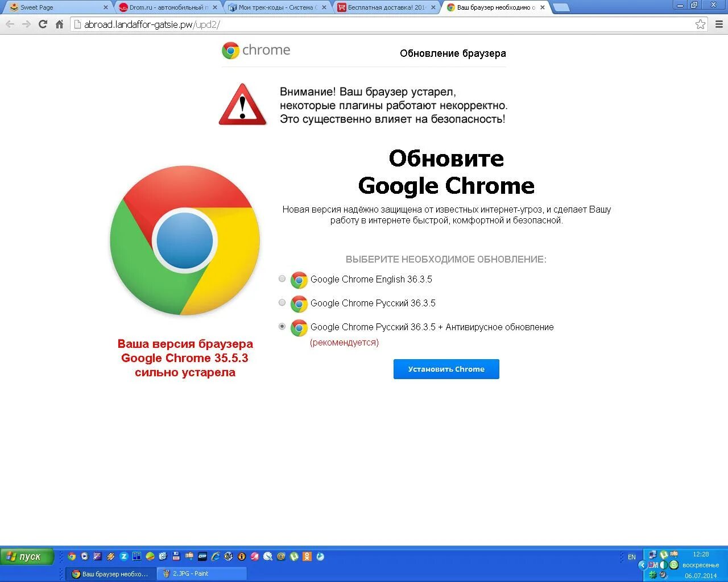Select Google Chrome English 36.3.5 radio
The image size is (728, 582).
coord(282,278)
